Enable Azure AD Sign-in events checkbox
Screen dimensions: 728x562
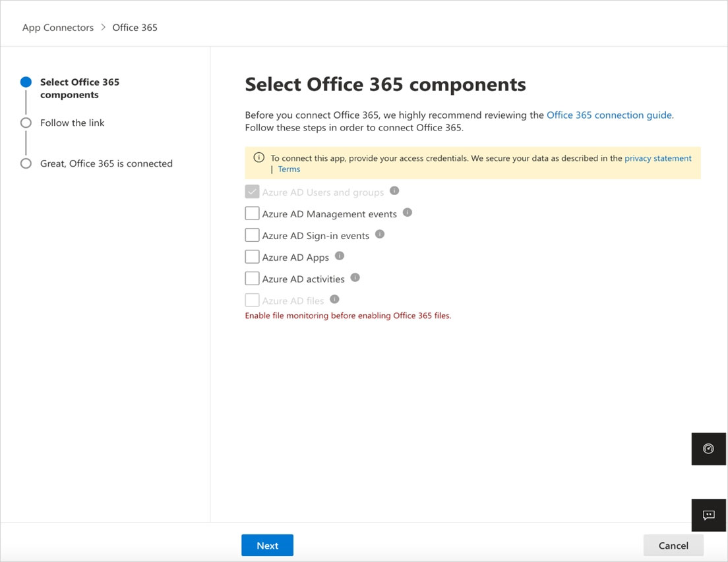(x=252, y=235)
